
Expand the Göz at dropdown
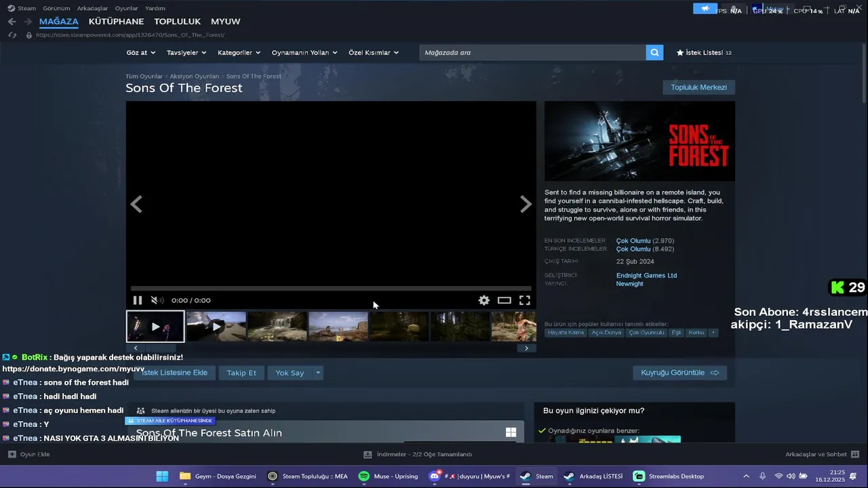point(141,52)
